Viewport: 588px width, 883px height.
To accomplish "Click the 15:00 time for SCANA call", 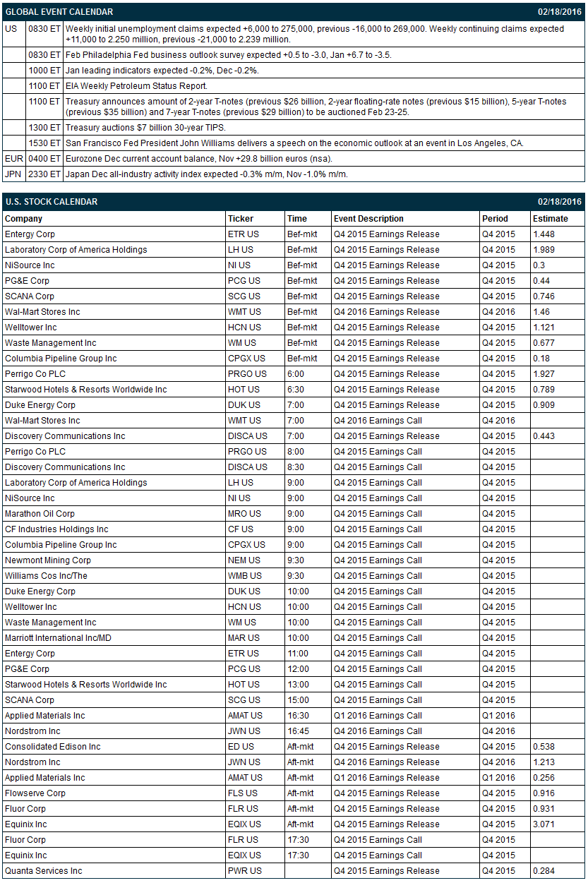I will click(x=298, y=700).
